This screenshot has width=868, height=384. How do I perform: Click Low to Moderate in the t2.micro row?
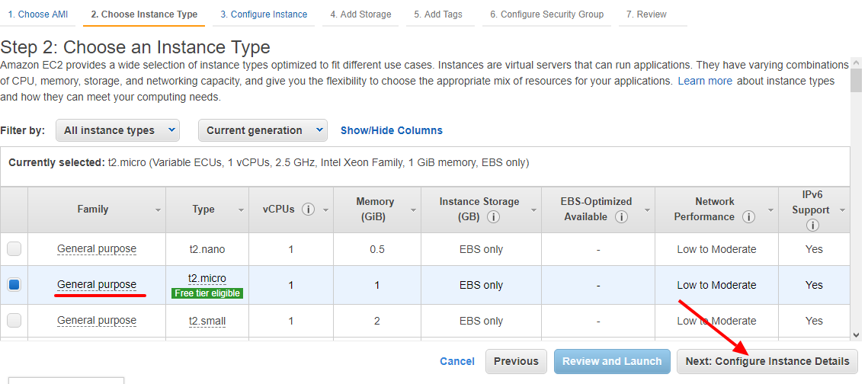(x=716, y=285)
